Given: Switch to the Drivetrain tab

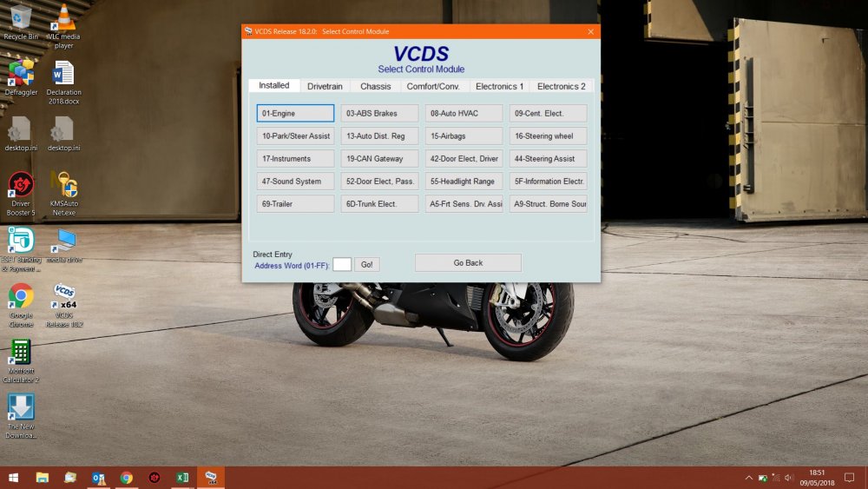Looking at the screenshot, I should pos(325,86).
